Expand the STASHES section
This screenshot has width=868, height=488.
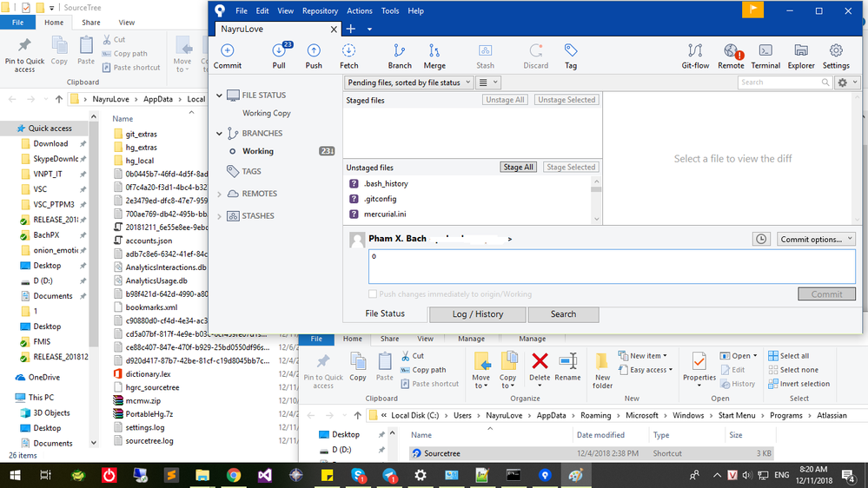coord(219,216)
